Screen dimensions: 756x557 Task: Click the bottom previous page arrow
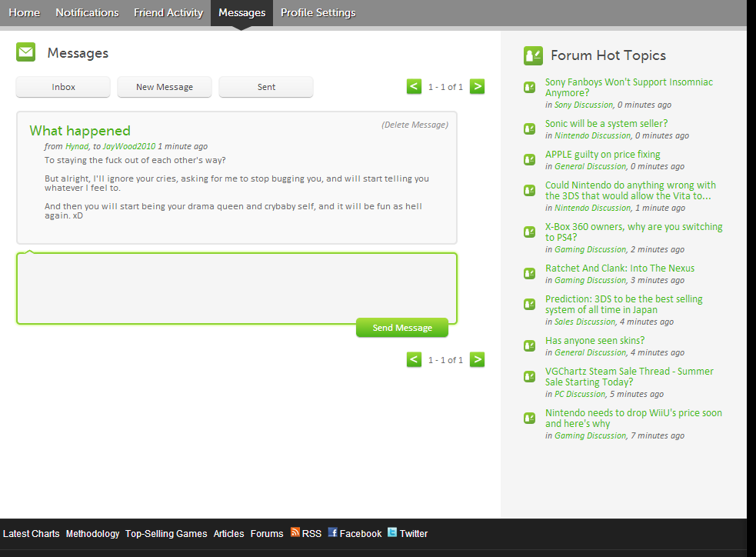pyautogui.click(x=415, y=359)
